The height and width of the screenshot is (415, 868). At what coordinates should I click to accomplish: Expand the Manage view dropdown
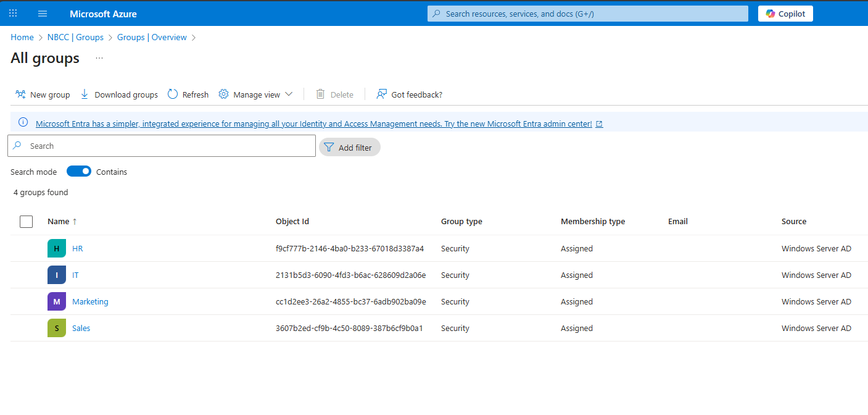256,94
